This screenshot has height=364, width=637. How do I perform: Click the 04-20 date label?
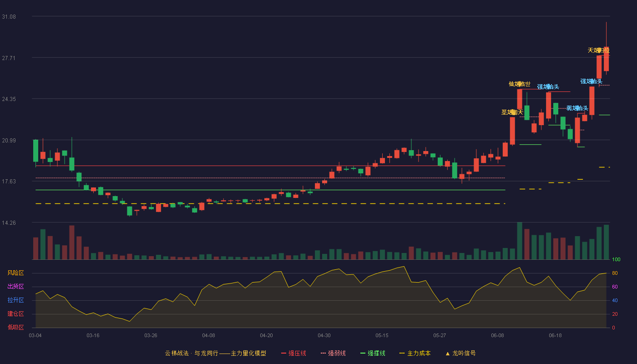[266, 335]
